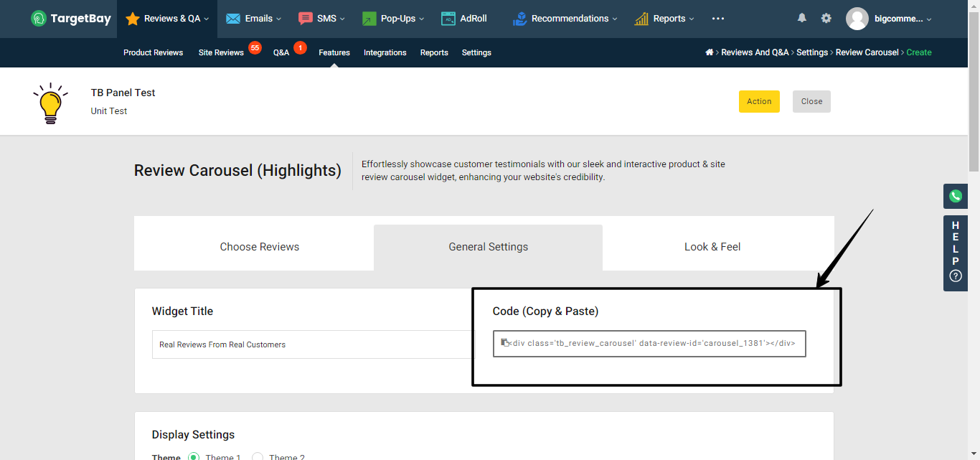Go to Product Reviews submenu
Screen dimensions: 980x460
(153, 52)
